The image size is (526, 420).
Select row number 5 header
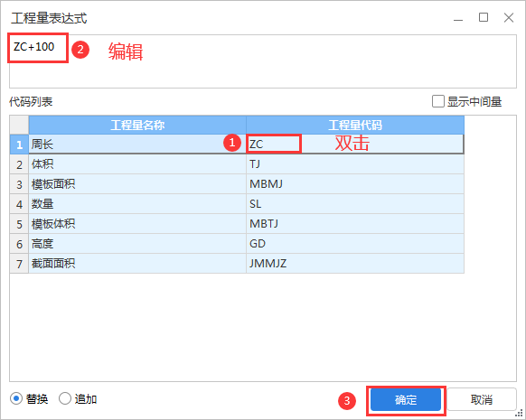click(19, 224)
